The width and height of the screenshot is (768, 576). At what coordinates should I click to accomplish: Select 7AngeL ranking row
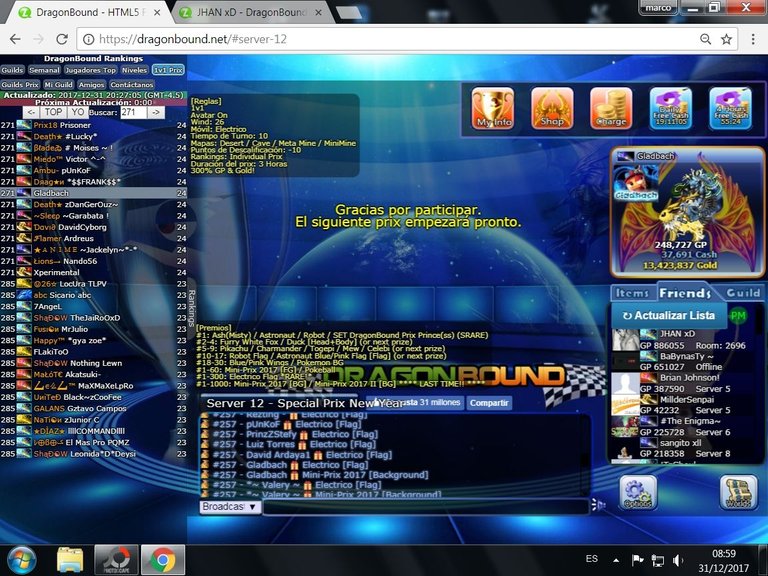94,306
